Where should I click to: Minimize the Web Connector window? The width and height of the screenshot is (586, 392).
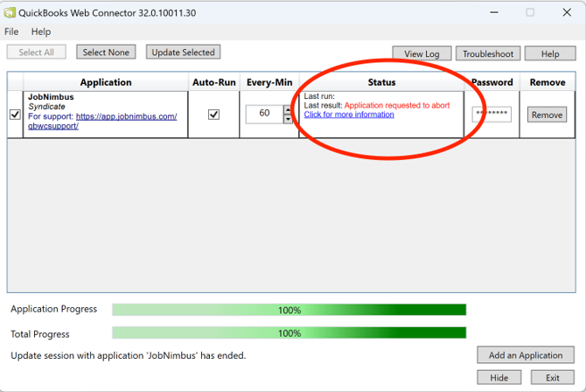(494, 13)
